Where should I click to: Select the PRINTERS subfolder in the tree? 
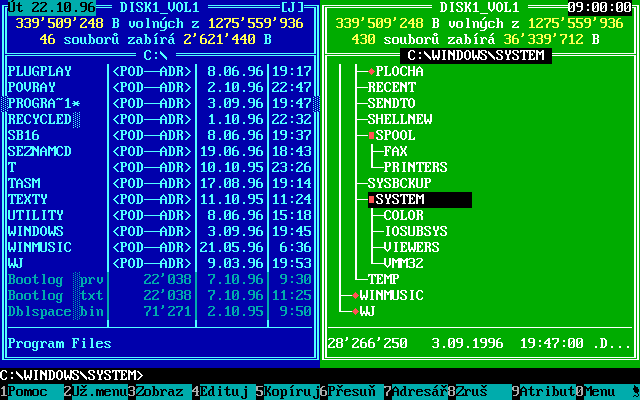coord(415,167)
